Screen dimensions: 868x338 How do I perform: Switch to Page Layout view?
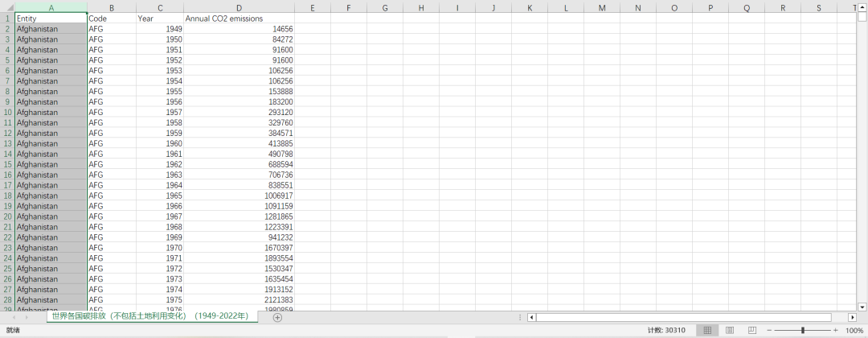(730, 330)
